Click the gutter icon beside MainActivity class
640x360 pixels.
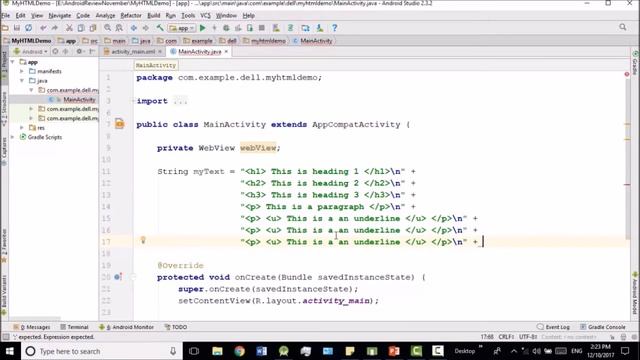[x=119, y=124]
